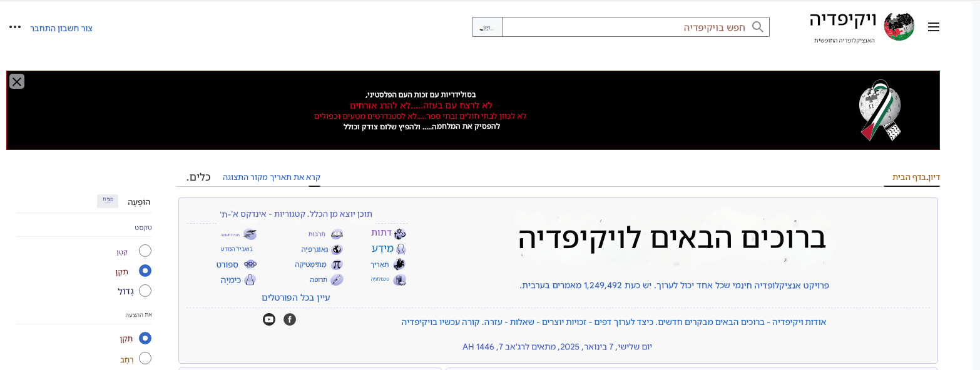Open the ellipsis more-options menu

(x=14, y=27)
